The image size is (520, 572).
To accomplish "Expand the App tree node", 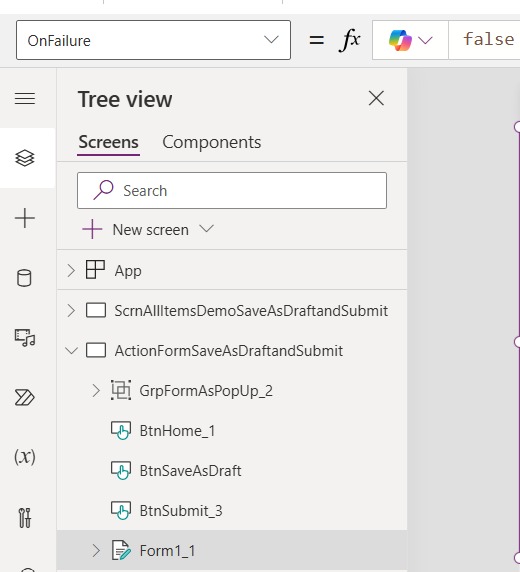I will (x=71, y=271).
